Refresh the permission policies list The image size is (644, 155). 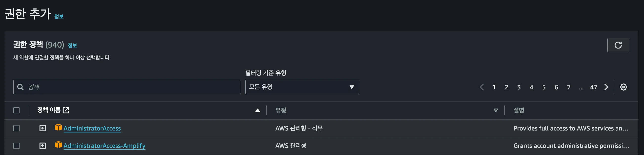(x=618, y=45)
